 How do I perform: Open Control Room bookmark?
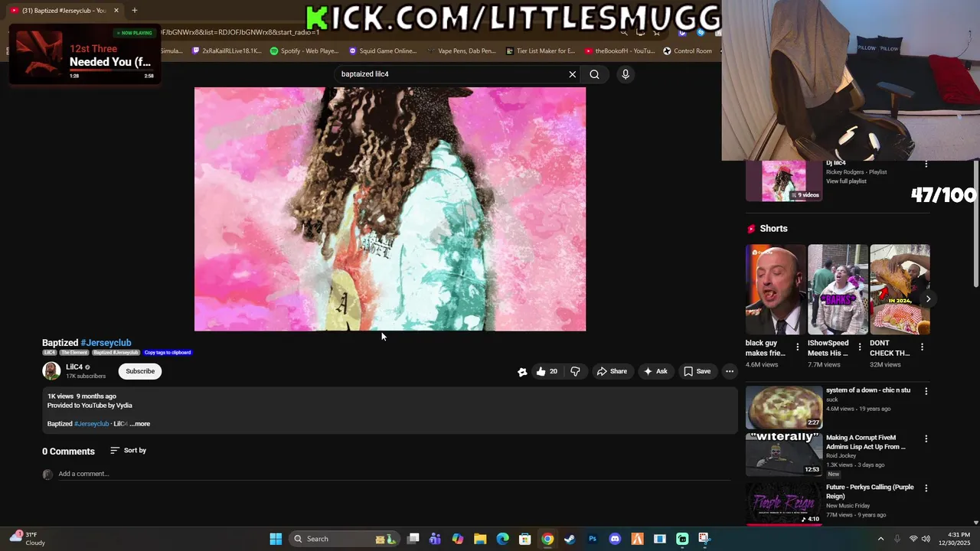[x=688, y=51]
